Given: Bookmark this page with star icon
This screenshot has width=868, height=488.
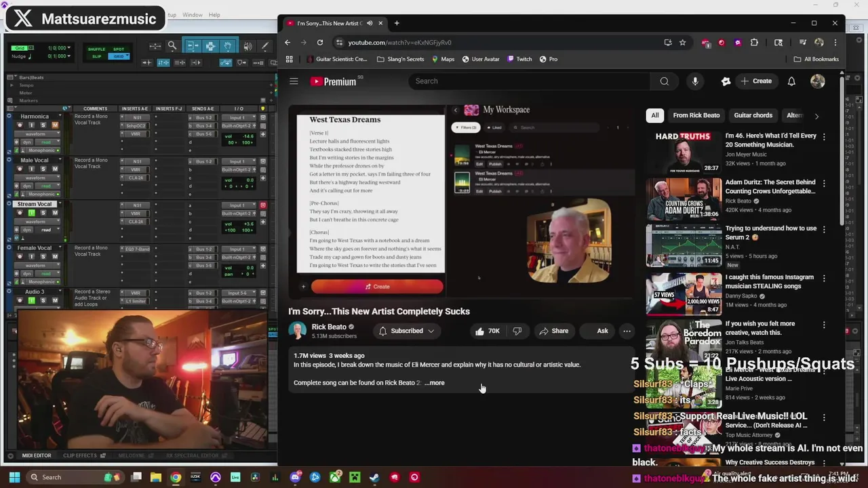Looking at the screenshot, I should [x=683, y=42].
